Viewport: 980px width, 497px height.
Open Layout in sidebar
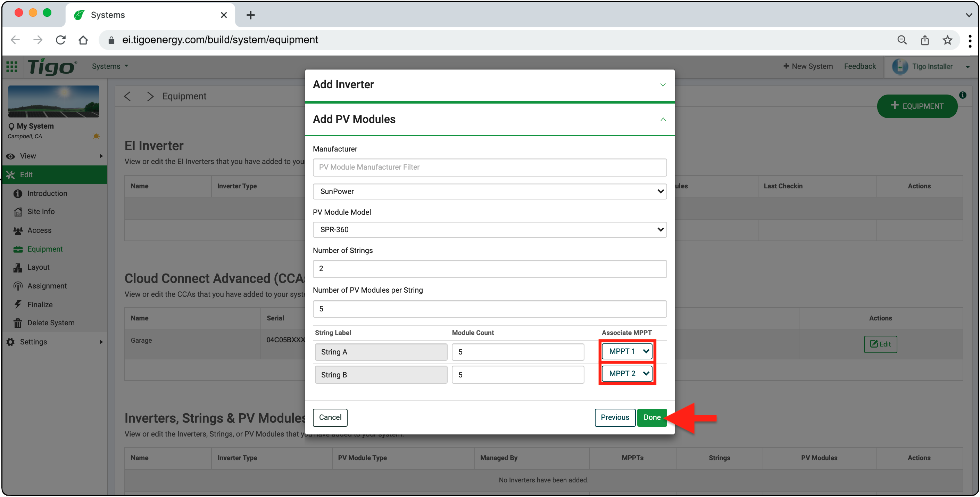pyautogui.click(x=38, y=267)
